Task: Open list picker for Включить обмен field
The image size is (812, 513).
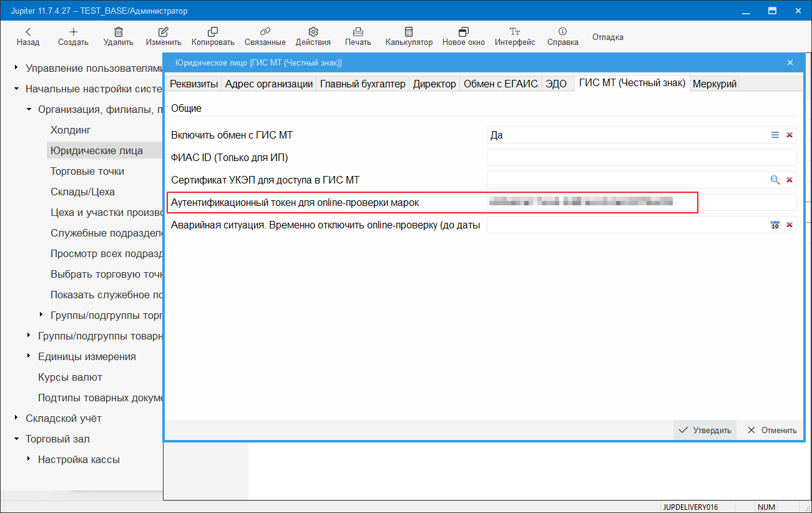Action: [775, 135]
